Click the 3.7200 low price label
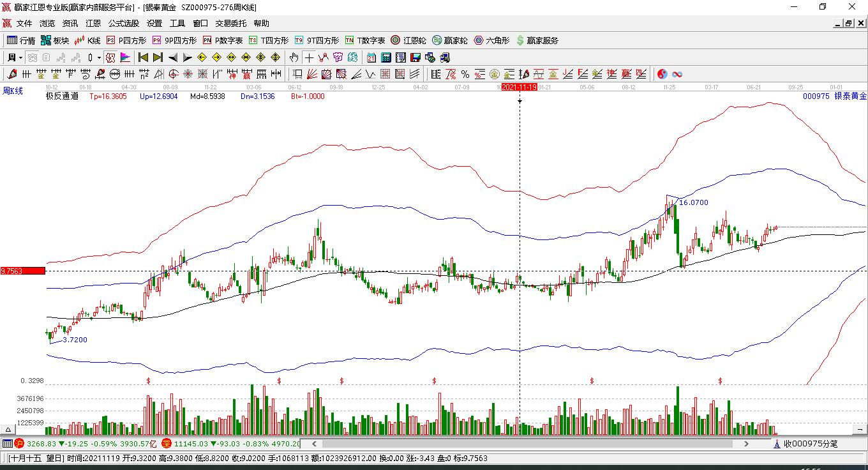 tap(75, 340)
